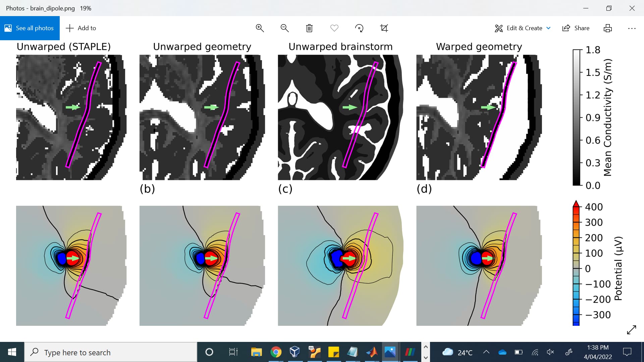The height and width of the screenshot is (362, 644).
Task: Click the Warped geometry potential map
Action: click(479, 265)
